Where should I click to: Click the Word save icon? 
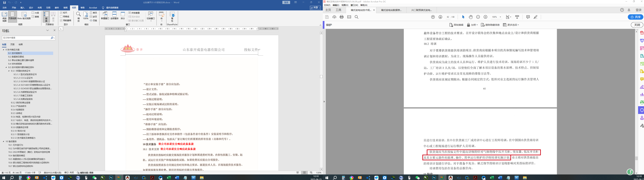[4, 3]
